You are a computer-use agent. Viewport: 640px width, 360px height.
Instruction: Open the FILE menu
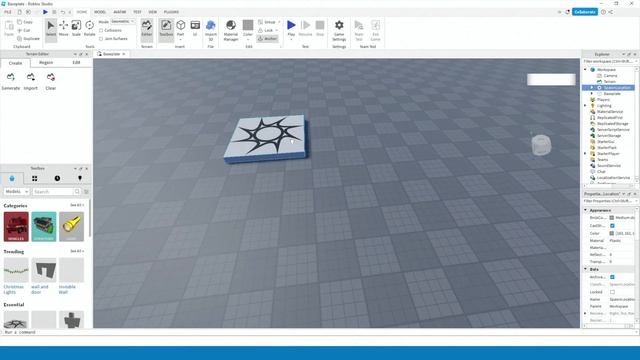(8, 12)
